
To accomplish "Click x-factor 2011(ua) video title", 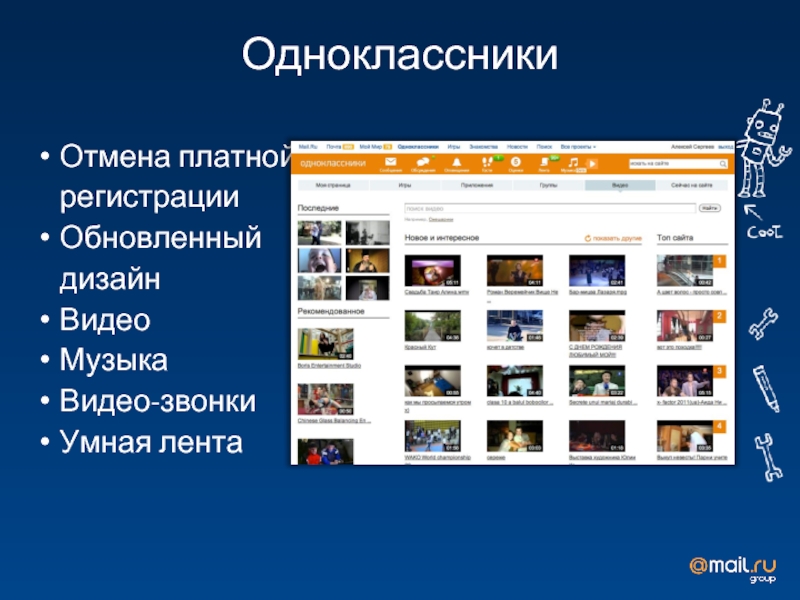I will click(692, 402).
